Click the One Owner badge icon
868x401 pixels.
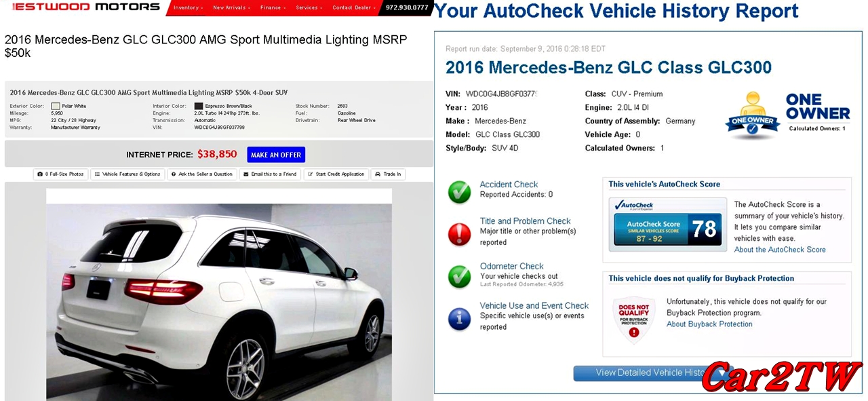(x=752, y=115)
